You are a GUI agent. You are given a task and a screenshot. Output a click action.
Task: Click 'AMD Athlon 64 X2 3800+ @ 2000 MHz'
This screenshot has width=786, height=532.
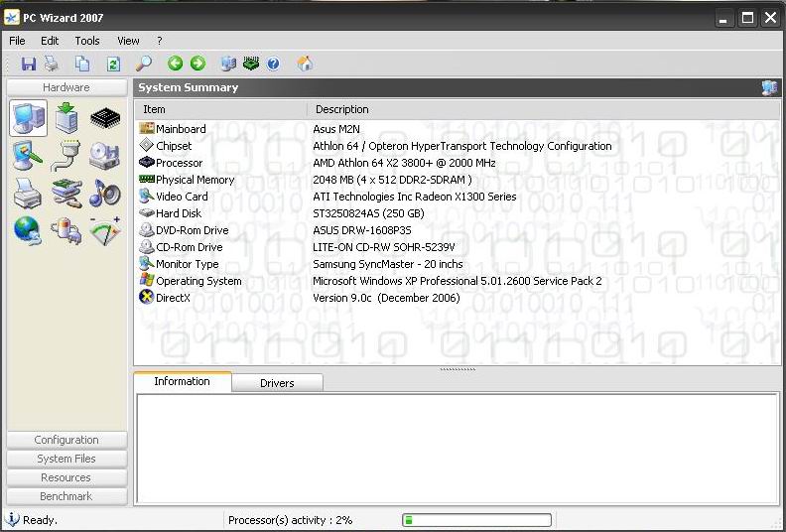click(404, 163)
